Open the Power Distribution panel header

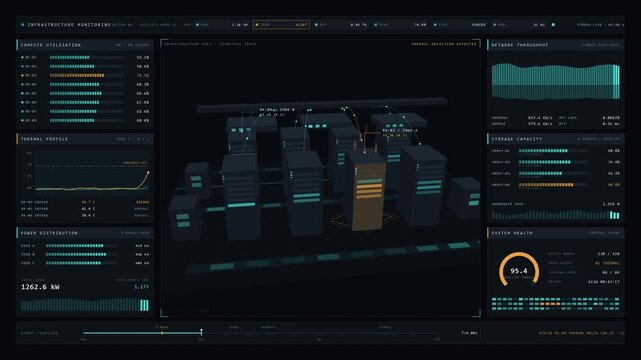click(x=85, y=233)
